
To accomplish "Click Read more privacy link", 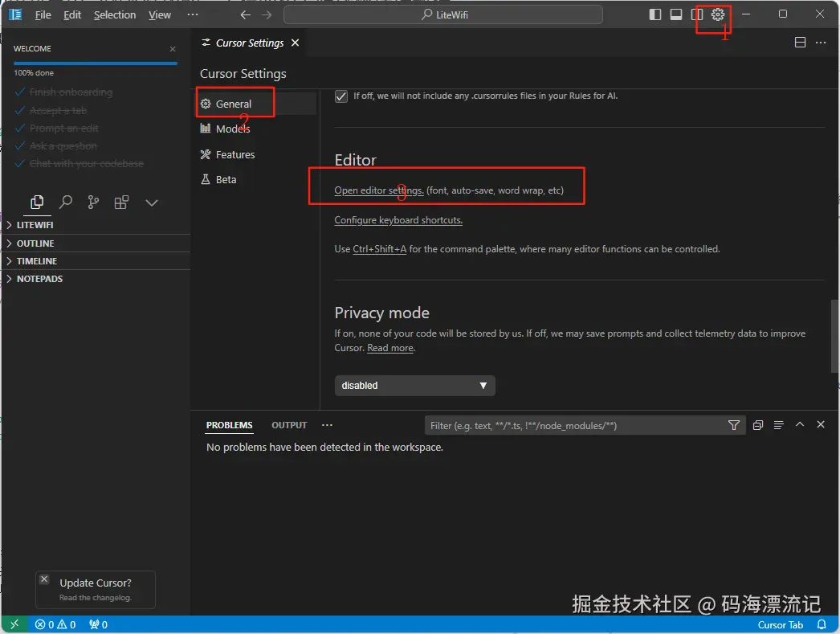I will 390,348.
